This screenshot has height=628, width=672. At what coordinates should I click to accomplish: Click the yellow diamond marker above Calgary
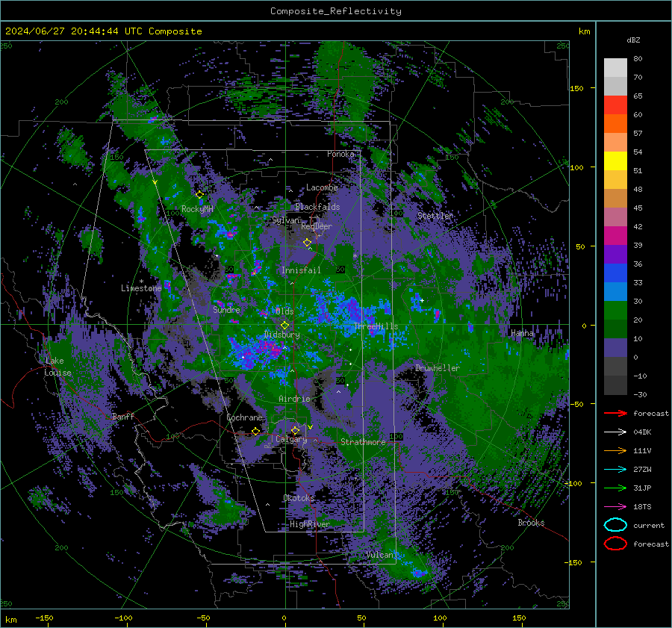pos(295,430)
